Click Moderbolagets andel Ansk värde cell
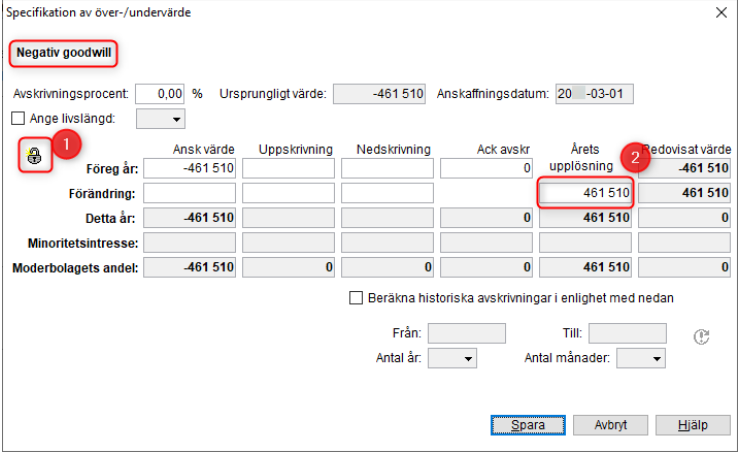The width and height of the screenshot is (748, 458). coord(189,268)
